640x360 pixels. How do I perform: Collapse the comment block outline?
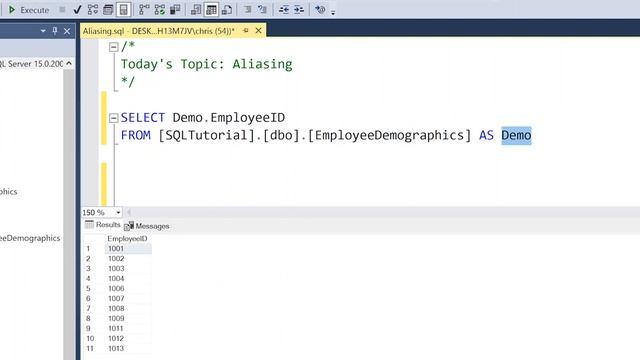point(113,47)
